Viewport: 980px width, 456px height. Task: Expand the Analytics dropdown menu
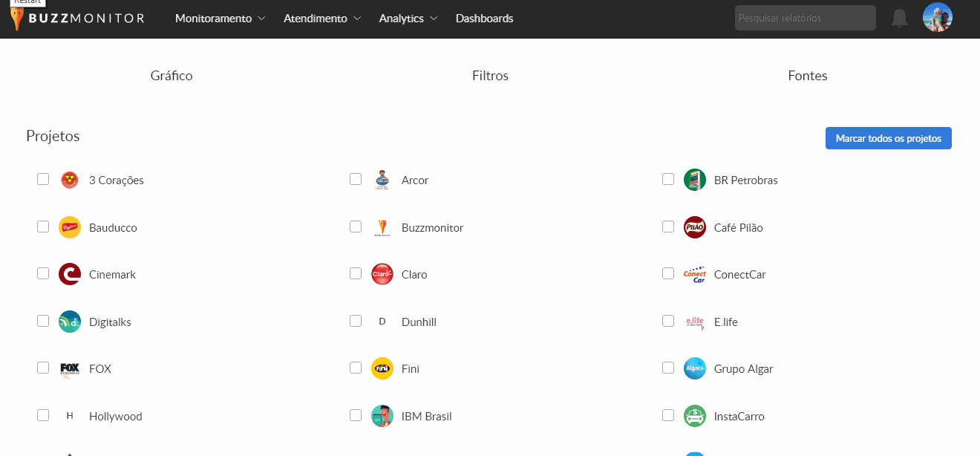pyautogui.click(x=408, y=19)
